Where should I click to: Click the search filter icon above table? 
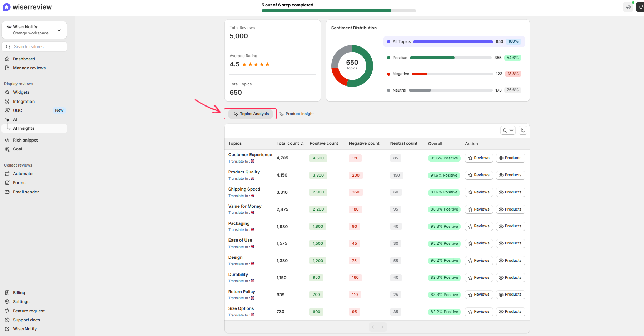pyautogui.click(x=508, y=131)
